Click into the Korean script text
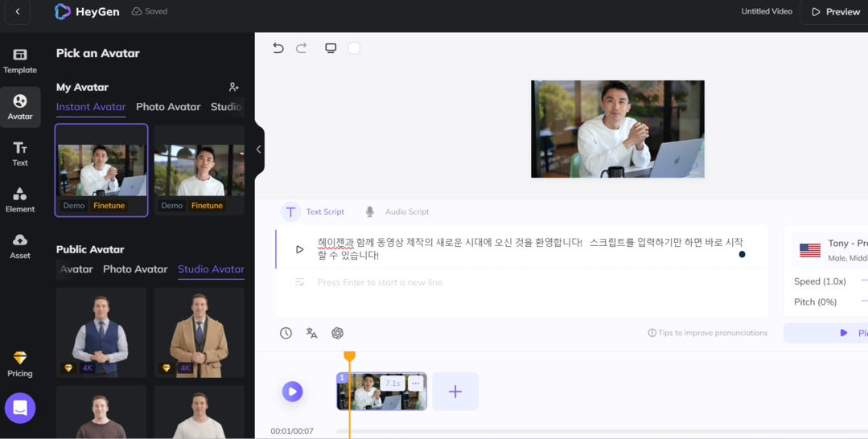Screen dimensions: 868x439 click(530, 248)
